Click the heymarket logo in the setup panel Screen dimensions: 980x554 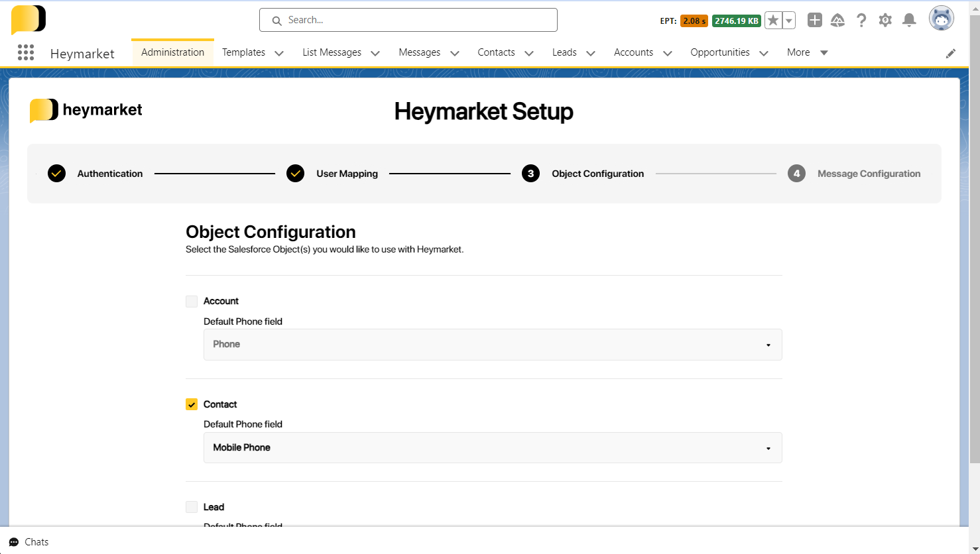[86, 110]
